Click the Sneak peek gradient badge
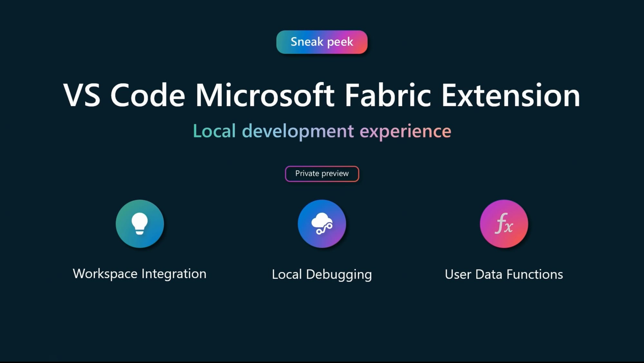 click(x=322, y=42)
